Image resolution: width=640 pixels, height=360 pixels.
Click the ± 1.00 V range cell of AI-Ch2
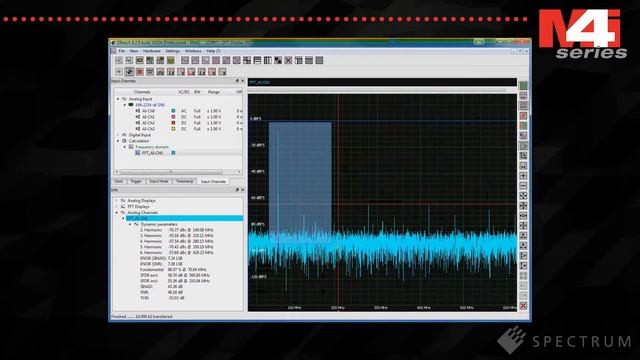[214, 123]
